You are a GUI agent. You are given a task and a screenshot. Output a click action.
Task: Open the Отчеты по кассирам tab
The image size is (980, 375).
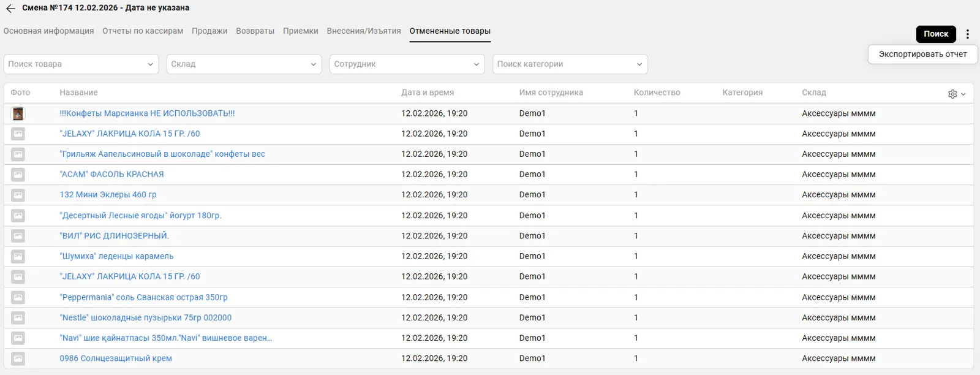pos(143,31)
